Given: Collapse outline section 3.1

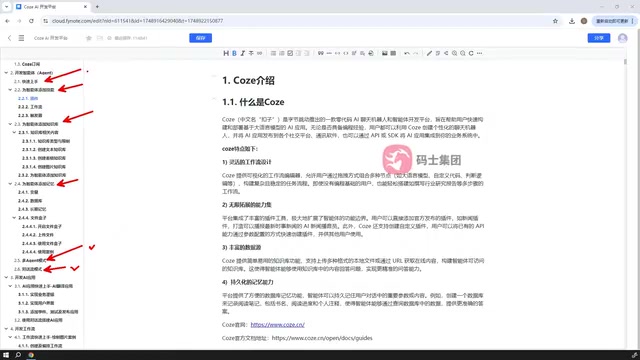Looking at the screenshot, I should click(x=10, y=286).
